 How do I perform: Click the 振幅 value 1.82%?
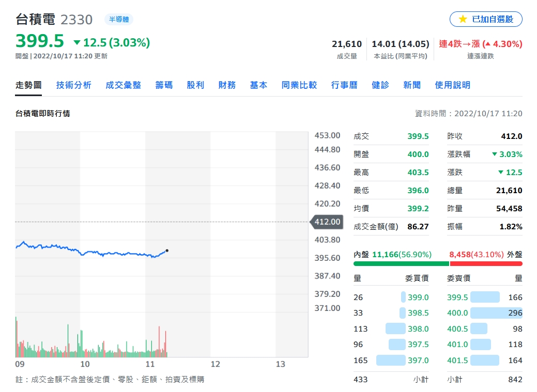(511, 227)
